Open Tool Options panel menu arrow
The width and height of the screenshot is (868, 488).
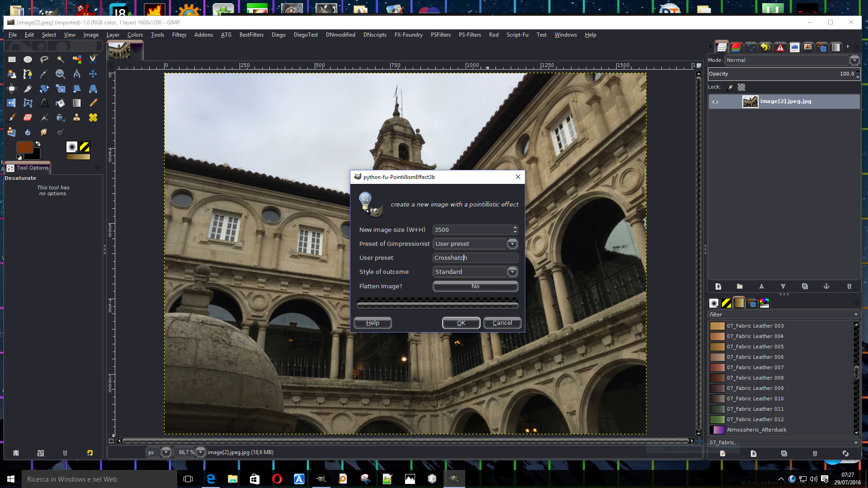[98, 168]
